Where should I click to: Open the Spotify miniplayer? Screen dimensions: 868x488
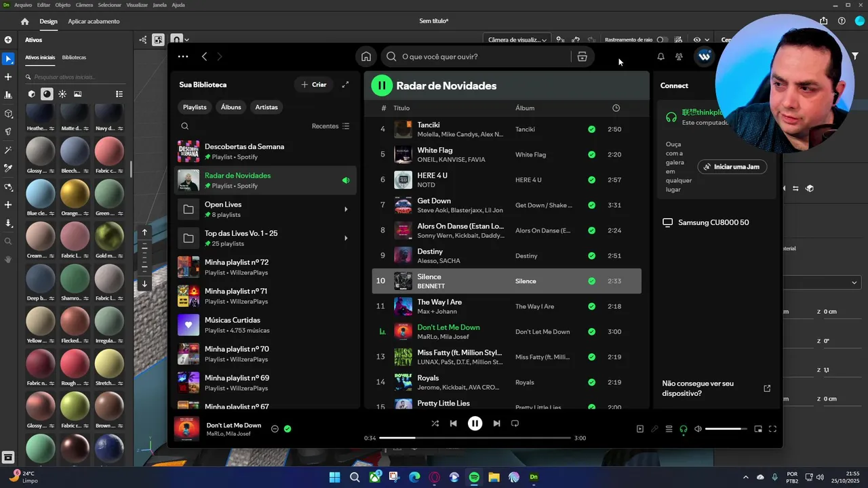[758, 429]
